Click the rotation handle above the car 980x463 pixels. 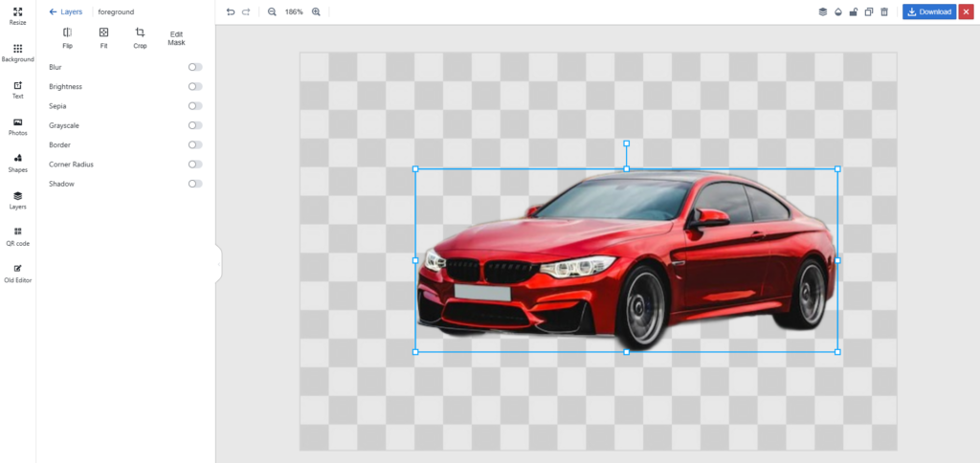point(626,143)
